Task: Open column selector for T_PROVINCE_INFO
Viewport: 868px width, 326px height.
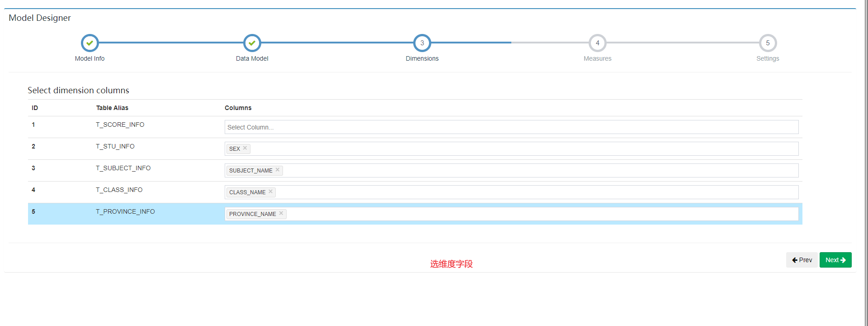Action: click(511, 214)
